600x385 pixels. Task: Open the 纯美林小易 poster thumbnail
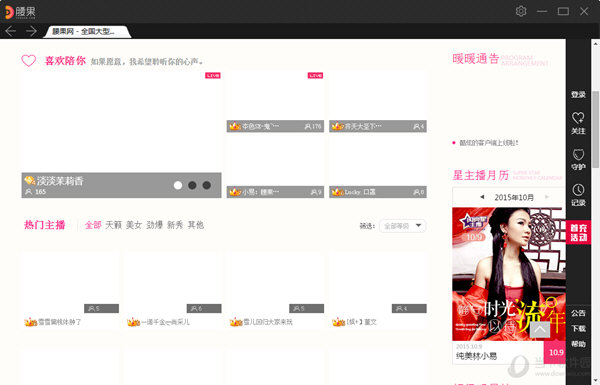pos(509,274)
